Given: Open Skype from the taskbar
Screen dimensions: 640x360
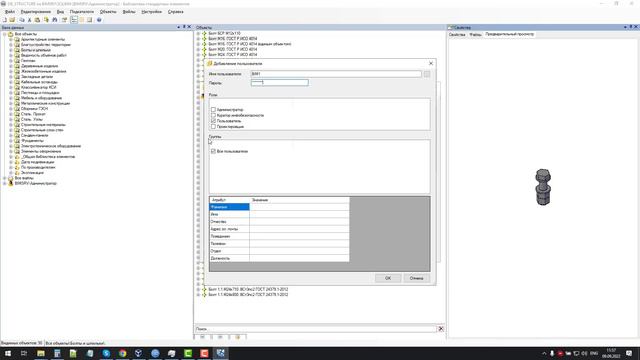Looking at the screenshot, I should (x=106, y=353).
